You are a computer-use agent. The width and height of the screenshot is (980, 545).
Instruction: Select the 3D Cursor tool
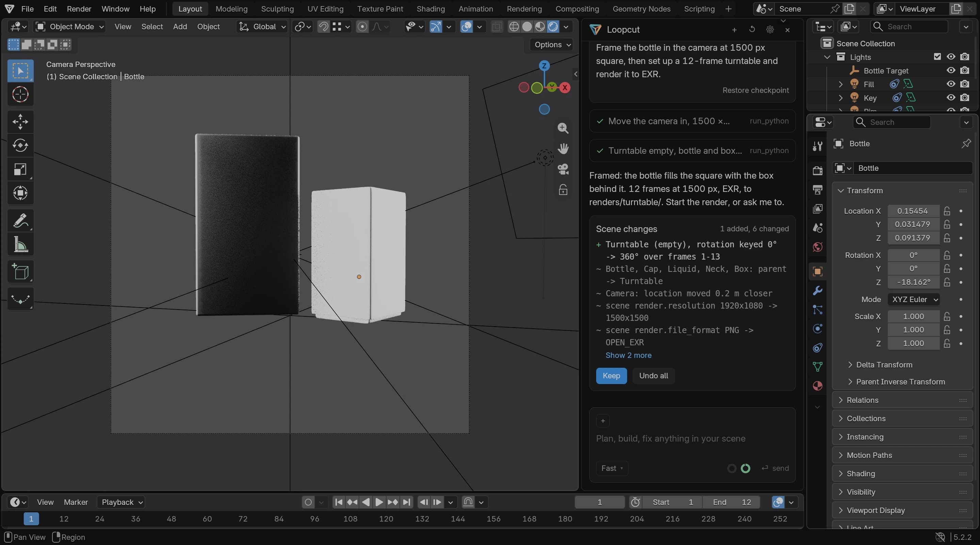coord(20,94)
